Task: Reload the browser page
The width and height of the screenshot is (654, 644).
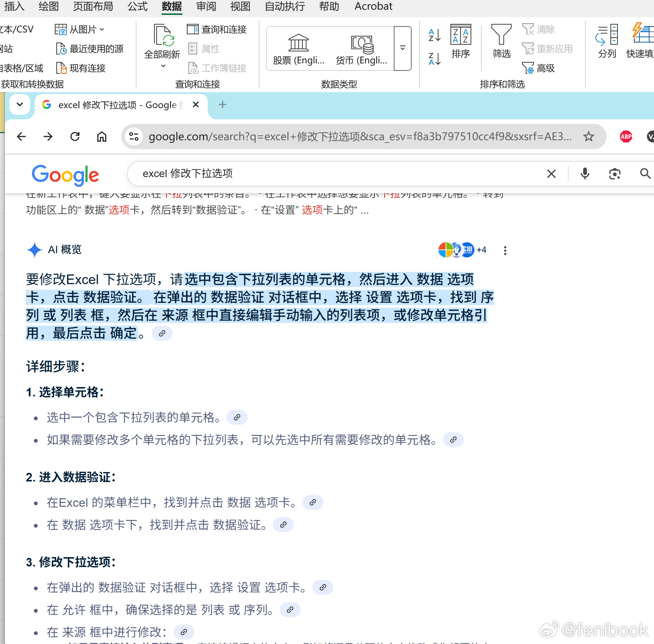Action: pyautogui.click(x=75, y=137)
